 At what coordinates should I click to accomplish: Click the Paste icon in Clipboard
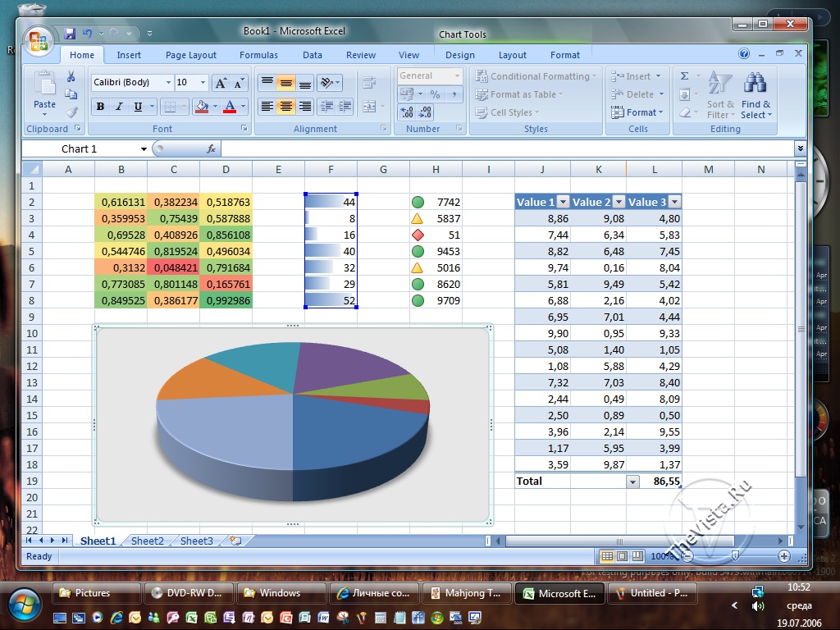point(44,89)
